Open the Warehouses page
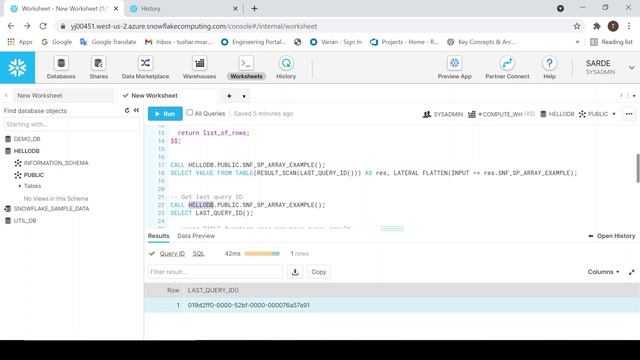640x360 pixels. click(199, 68)
